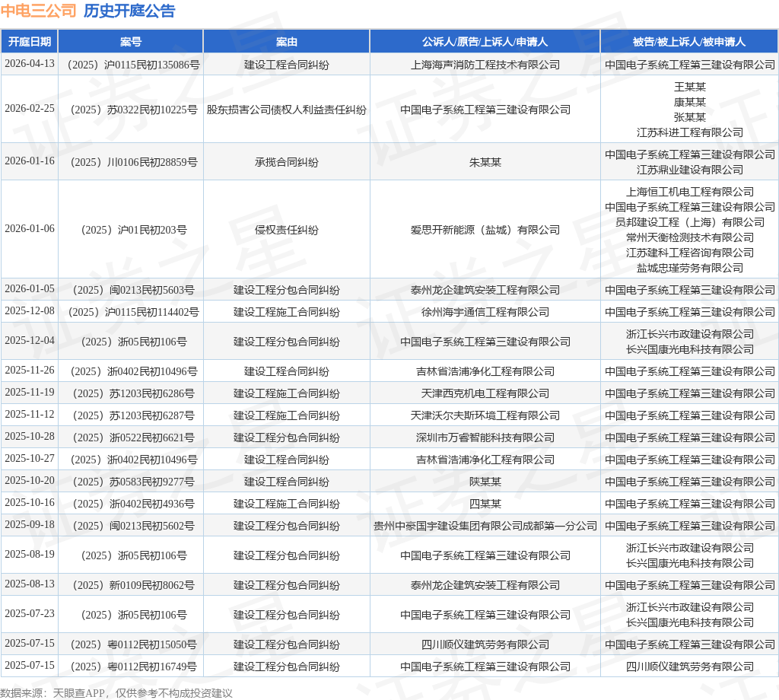Click plaintiff 四川顺仪建筑劳务有限公司
779x700 pixels.
pyautogui.click(x=485, y=645)
